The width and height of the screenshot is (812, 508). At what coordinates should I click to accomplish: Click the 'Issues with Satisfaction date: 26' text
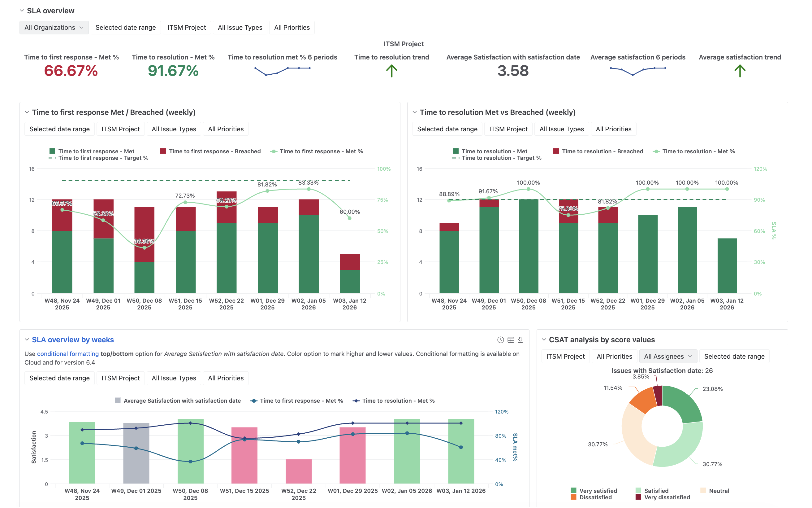662,370
